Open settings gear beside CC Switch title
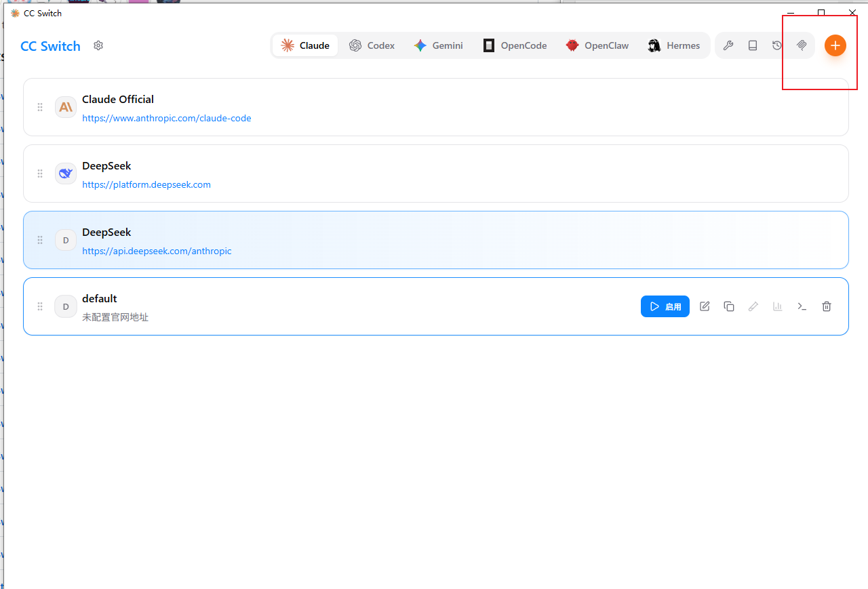868x589 pixels. [98, 45]
